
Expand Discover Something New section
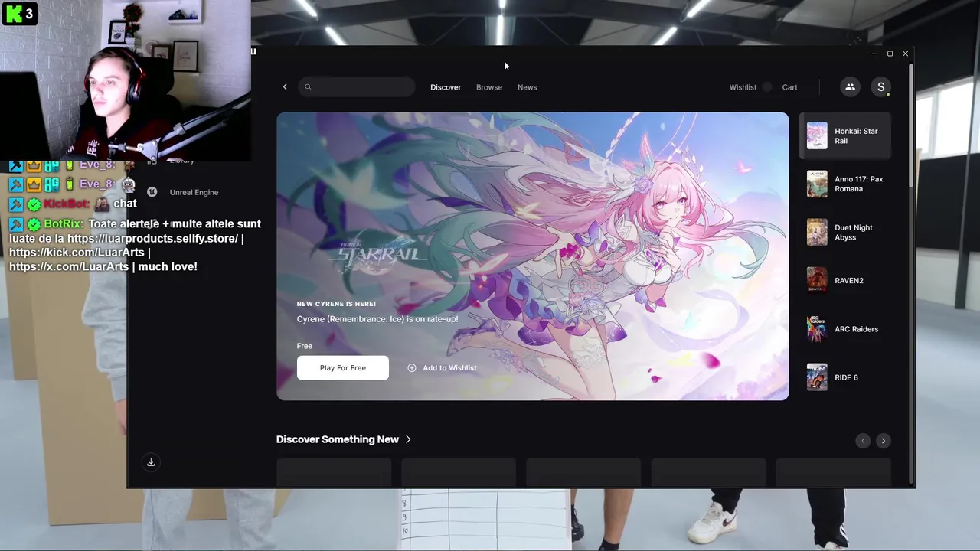pyautogui.click(x=344, y=439)
